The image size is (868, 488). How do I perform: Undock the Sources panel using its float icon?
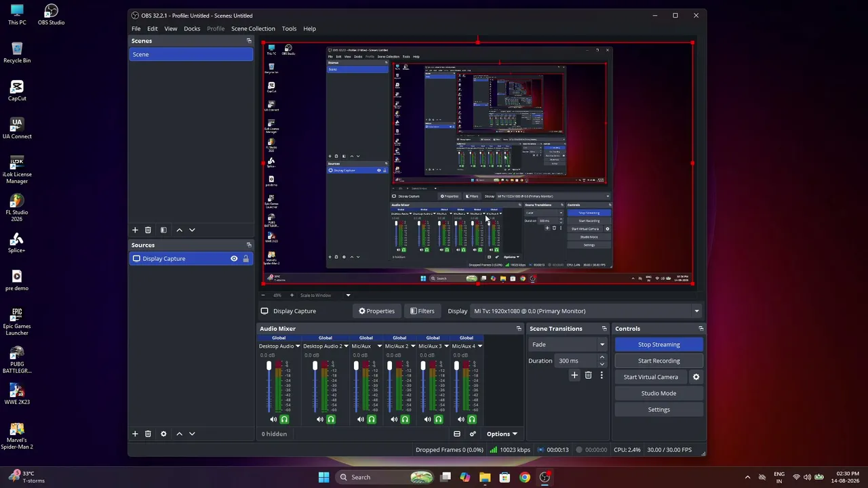point(249,245)
